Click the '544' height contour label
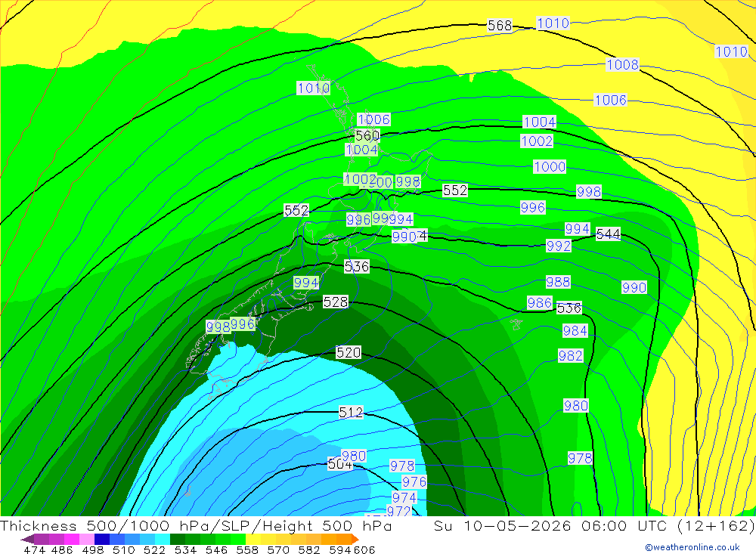The height and width of the screenshot is (554, 756). tap(609, 234)
